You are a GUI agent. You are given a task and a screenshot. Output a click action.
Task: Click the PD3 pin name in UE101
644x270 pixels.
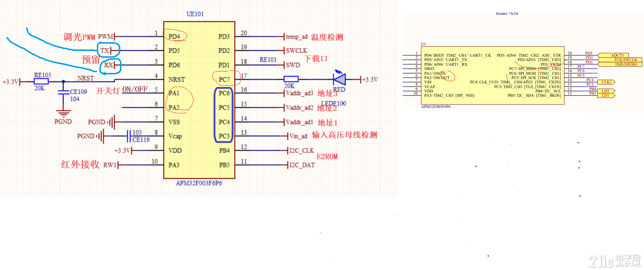224,36
